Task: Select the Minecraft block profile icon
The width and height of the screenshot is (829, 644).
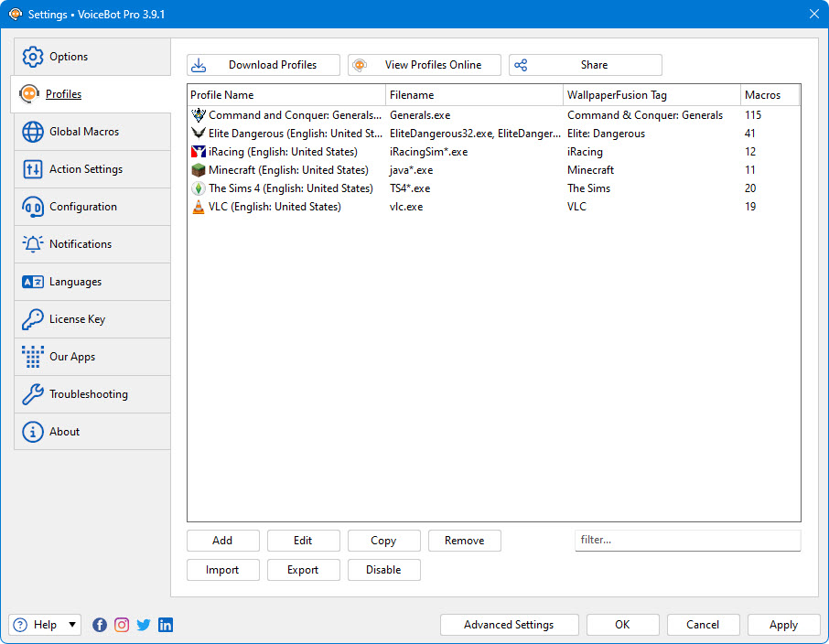Action: 199,170
